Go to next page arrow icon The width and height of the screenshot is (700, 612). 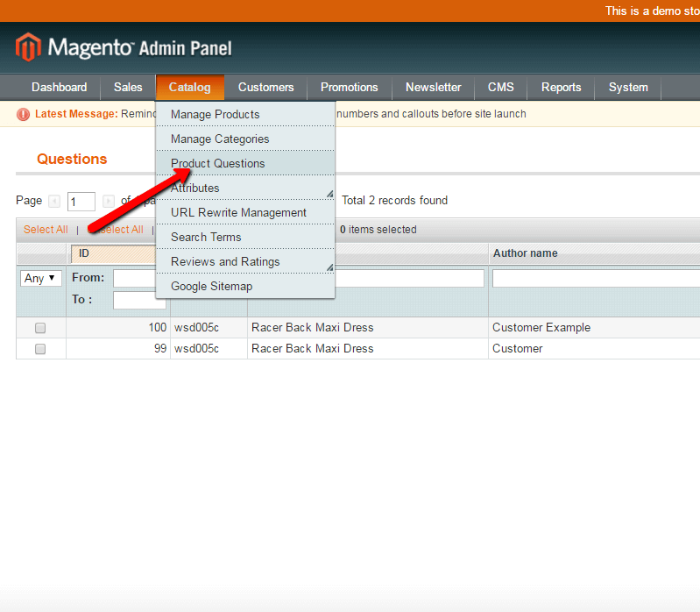[109, 201]
